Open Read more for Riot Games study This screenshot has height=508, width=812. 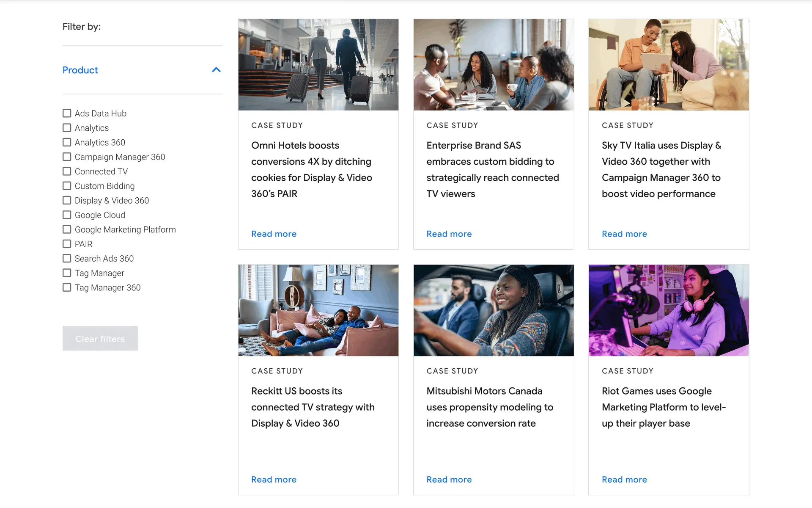tap(624, 479)
